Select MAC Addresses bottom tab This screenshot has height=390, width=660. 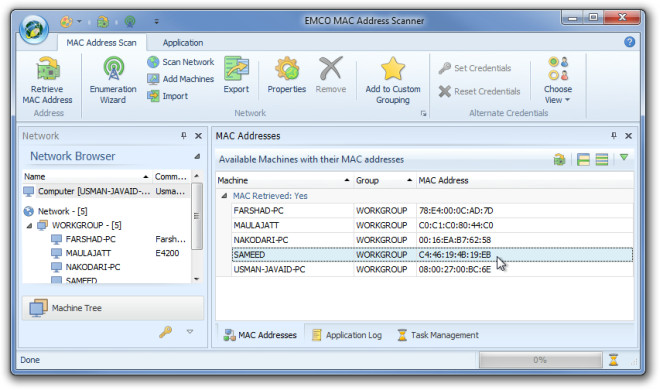point(260,335)
